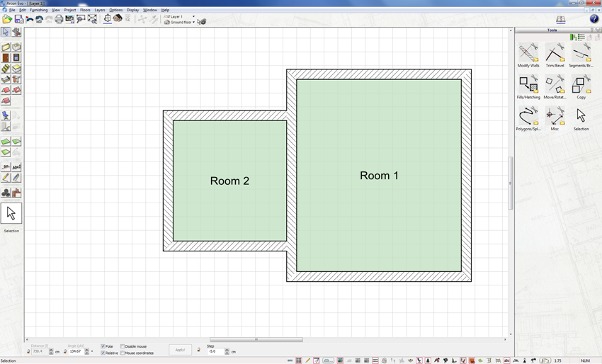This screenshot has height=364, width=602.
Task: Switch to construction mode house icon
Action: click(108, 18)
